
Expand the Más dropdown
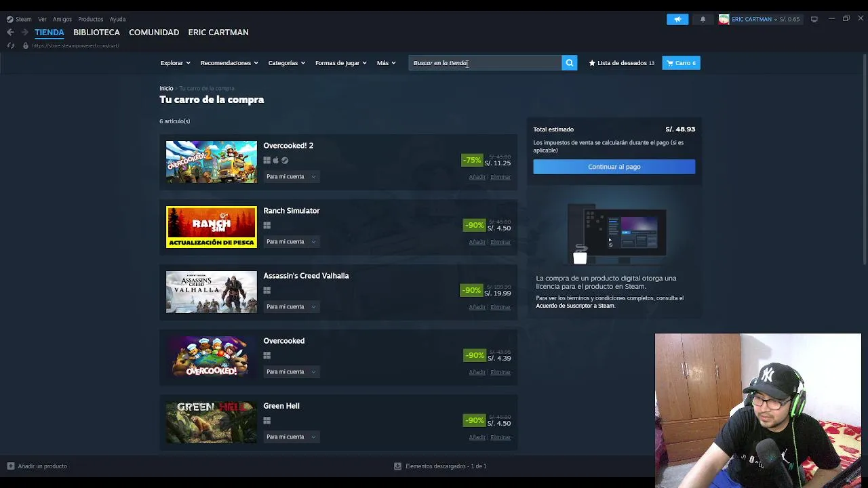[386, 63]
